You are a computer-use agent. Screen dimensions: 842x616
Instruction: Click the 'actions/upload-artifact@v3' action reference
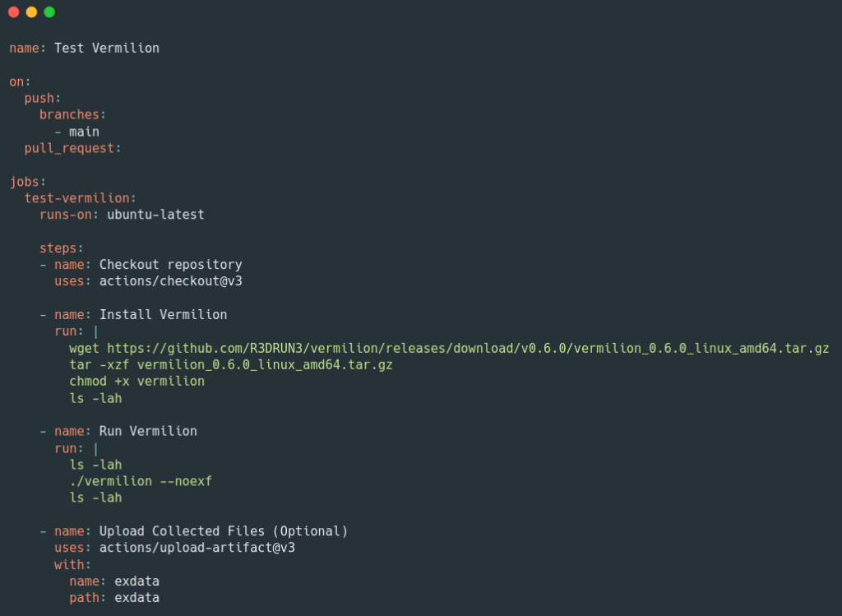(x=197, y=548)
